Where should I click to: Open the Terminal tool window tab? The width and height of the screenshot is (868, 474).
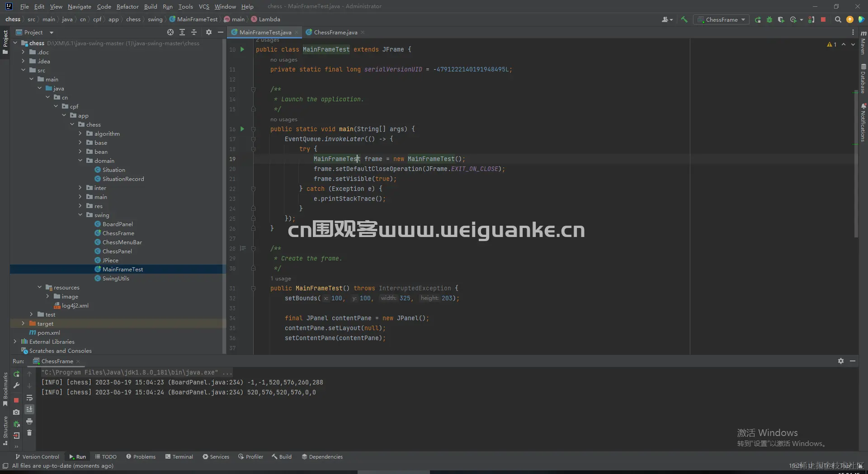[x=179, y=457]
